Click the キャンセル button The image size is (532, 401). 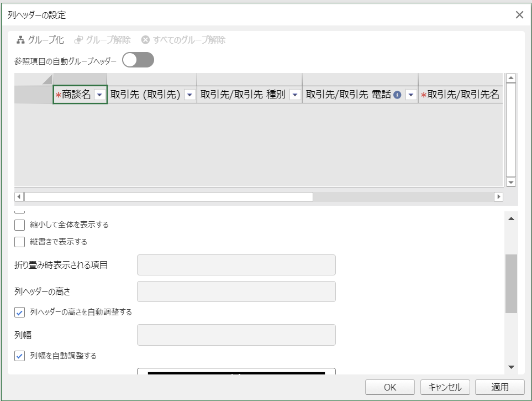pyautogui.click(x=445, y=387)
